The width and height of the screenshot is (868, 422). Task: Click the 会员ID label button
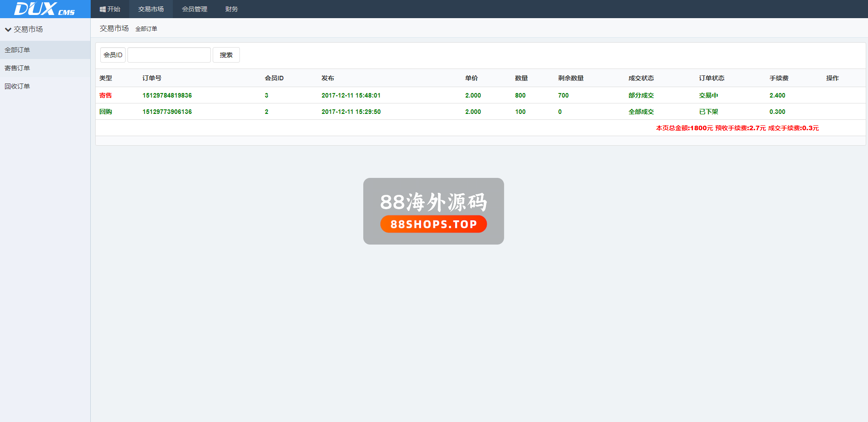tap(113, 55)
